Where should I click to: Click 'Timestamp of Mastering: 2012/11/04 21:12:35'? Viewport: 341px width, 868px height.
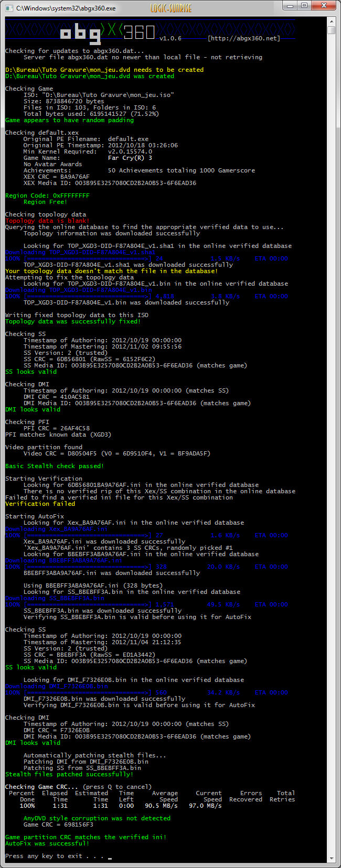point(102,642)
